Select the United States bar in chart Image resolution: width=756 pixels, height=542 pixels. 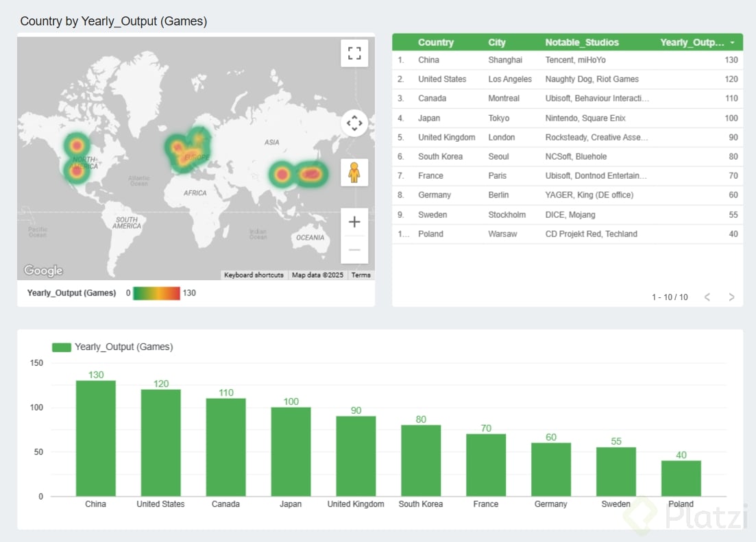click(160, 443)
